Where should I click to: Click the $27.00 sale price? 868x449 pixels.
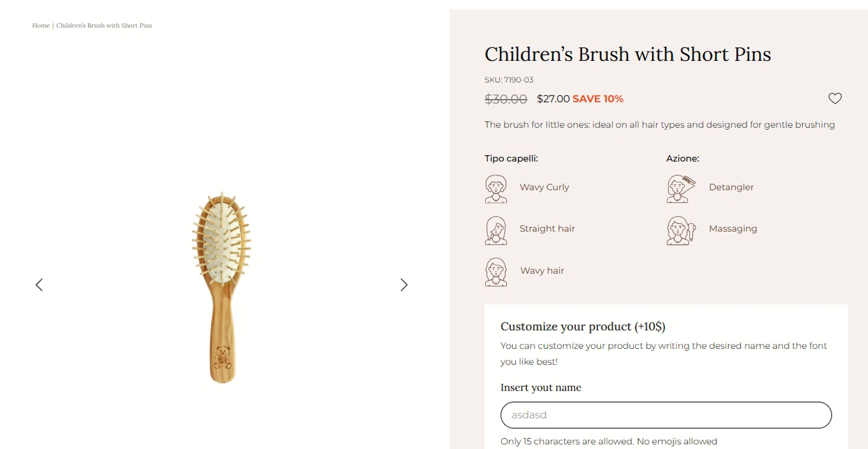tap(553, 99)
